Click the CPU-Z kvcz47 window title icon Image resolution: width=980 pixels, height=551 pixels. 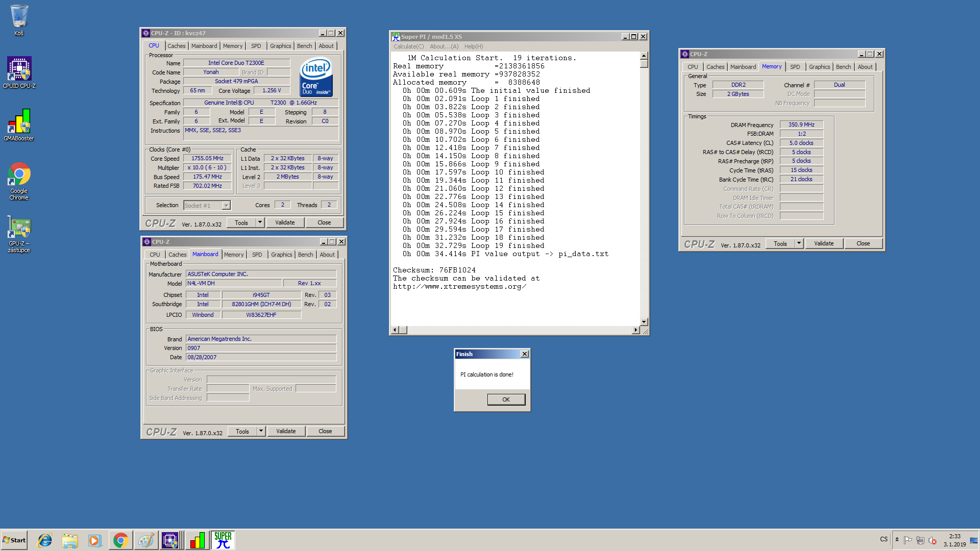pyautogui.click(x=146, y=33)
